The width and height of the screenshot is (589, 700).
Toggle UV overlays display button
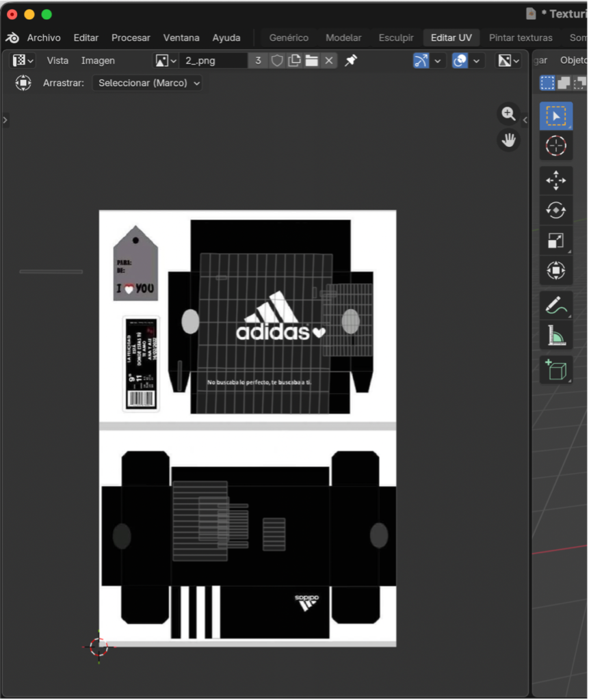[x=460, y=61]
